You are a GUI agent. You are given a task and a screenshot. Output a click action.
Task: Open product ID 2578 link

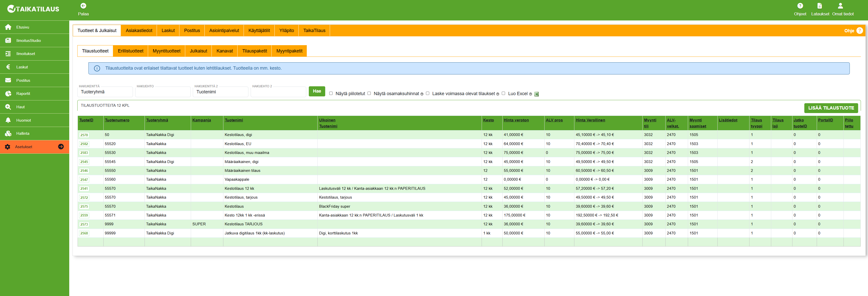coord(84,135)
